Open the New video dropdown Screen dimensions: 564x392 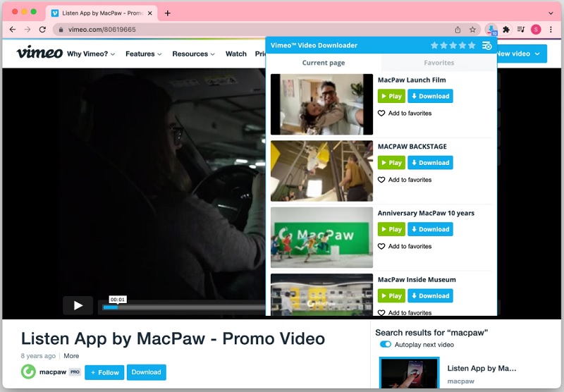pos(522,54)
